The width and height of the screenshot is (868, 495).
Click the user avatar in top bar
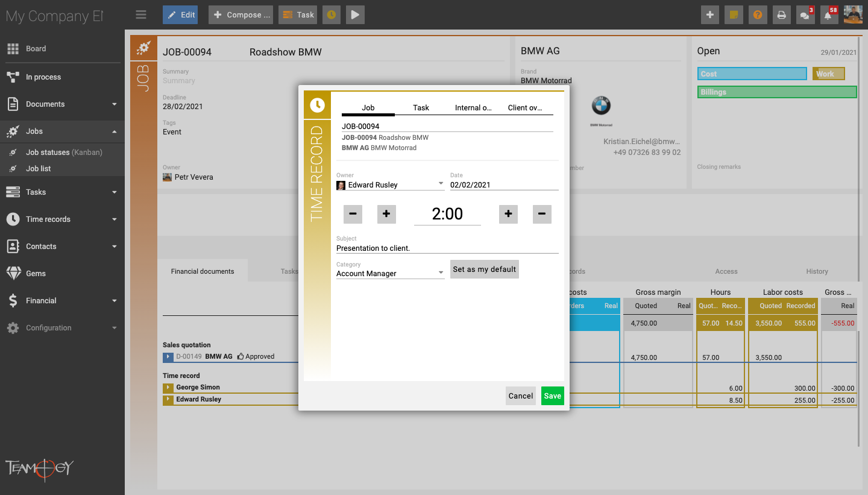(x=853, y=14)
